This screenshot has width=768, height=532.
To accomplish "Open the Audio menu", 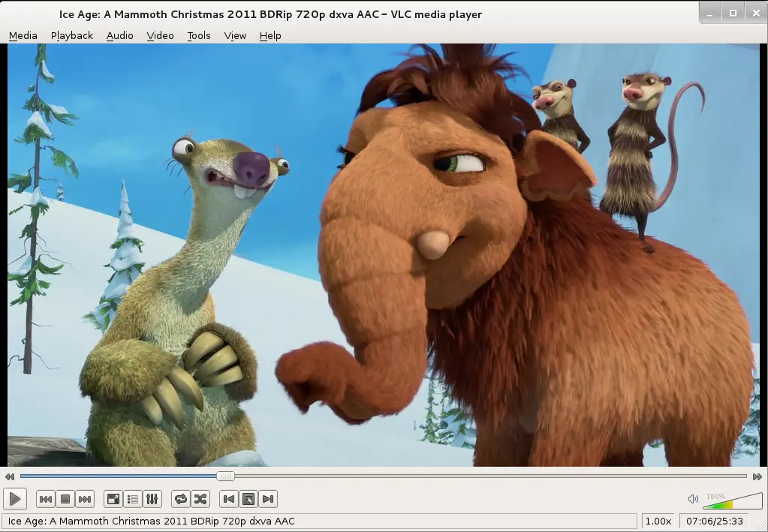I will point(119,36).
